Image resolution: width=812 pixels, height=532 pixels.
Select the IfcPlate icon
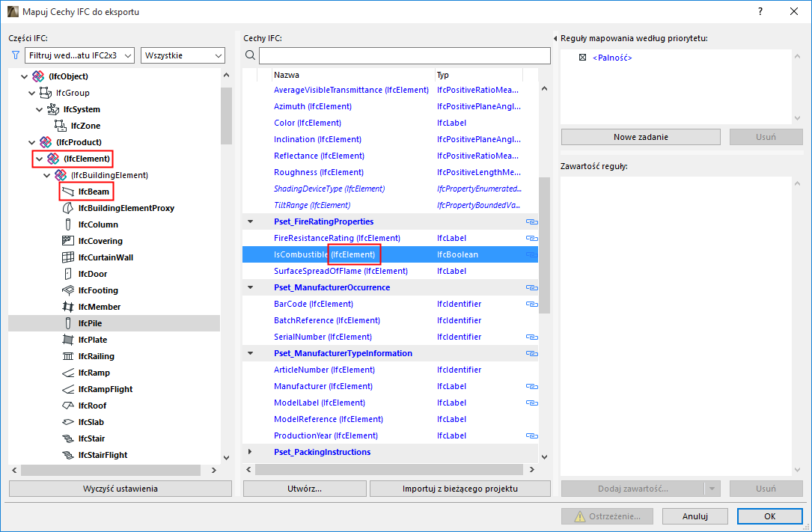[68, 340]
